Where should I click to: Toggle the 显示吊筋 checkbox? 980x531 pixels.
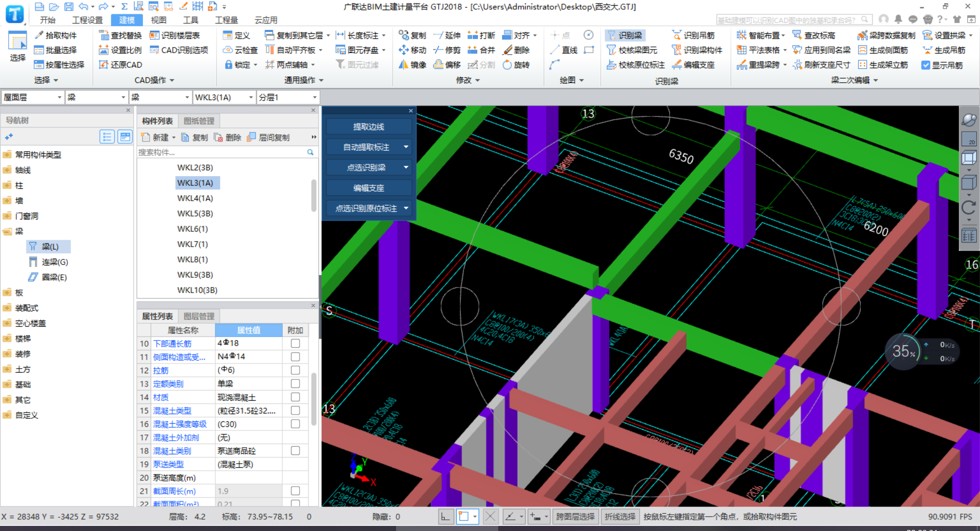click(925, 65)
